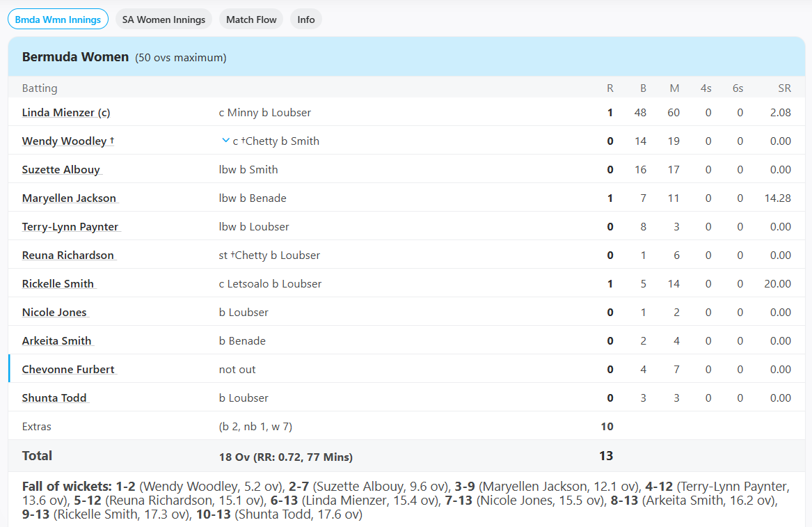Select 'c Minny b Loubser' dismissal text

click(x=264, y=113)
